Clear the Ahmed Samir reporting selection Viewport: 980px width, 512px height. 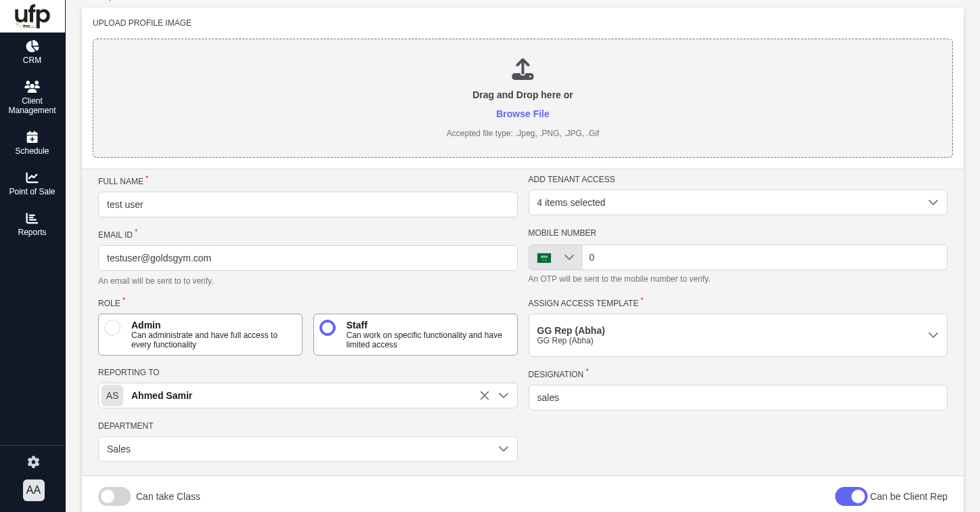coord(485,396)
